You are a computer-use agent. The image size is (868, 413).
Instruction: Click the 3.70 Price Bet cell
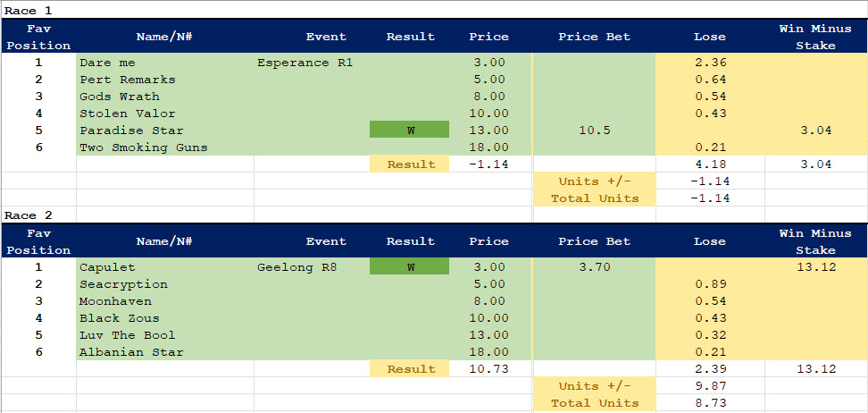click(x=594, y=267)
